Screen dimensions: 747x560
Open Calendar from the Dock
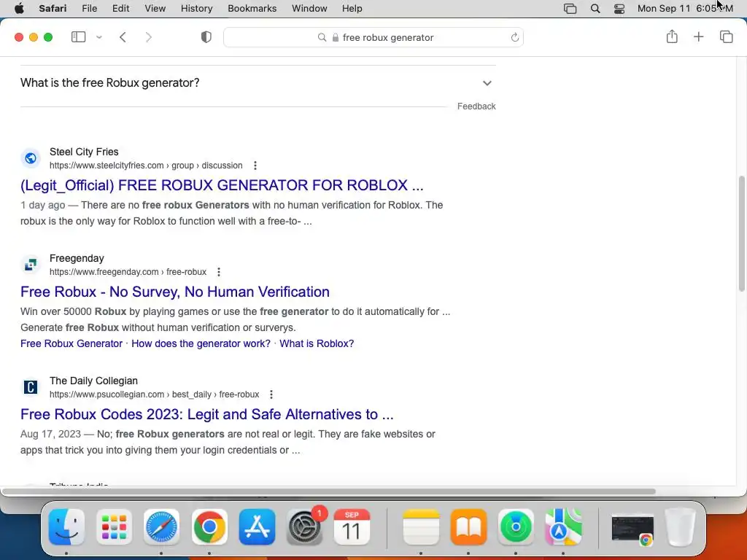pyautogui.click(x=352, y=527)
